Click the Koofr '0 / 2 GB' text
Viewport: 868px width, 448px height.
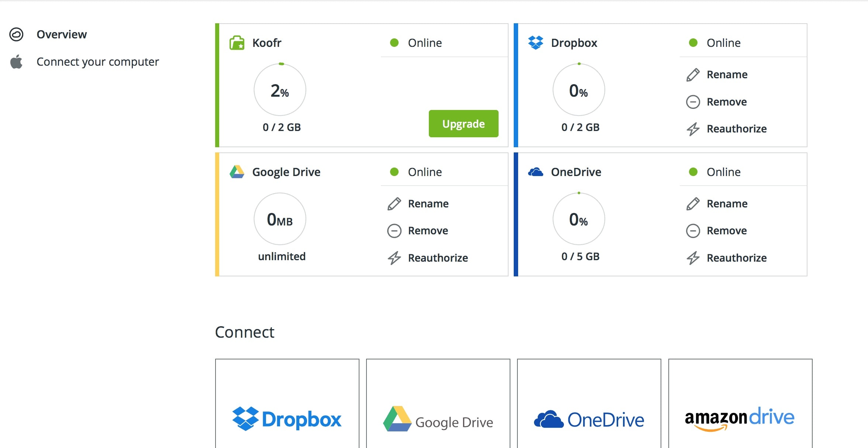282,127
